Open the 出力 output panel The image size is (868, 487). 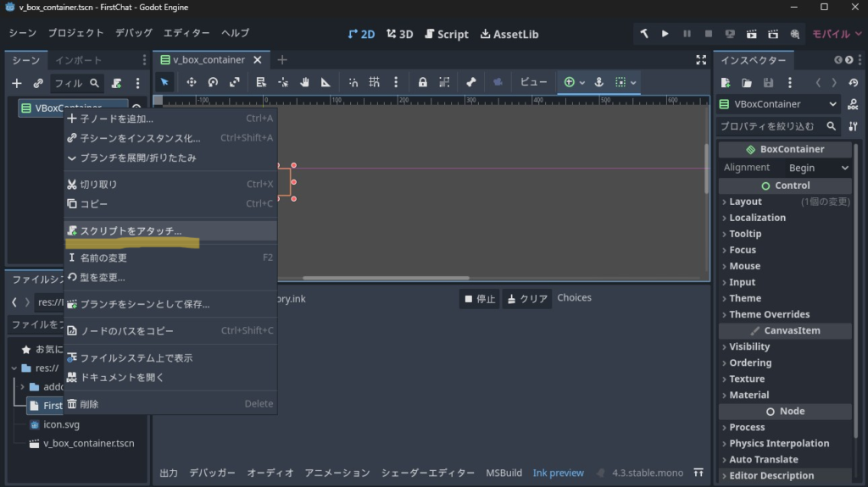coord(169,473)
